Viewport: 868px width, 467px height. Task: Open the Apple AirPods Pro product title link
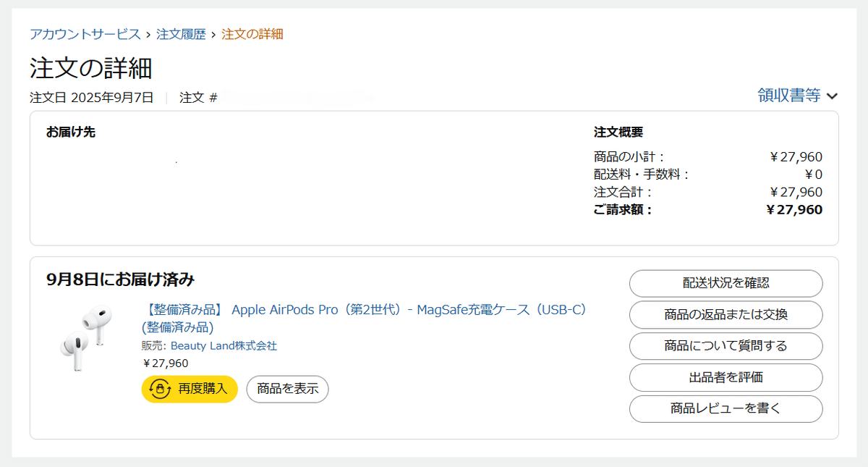click(364, 310)
